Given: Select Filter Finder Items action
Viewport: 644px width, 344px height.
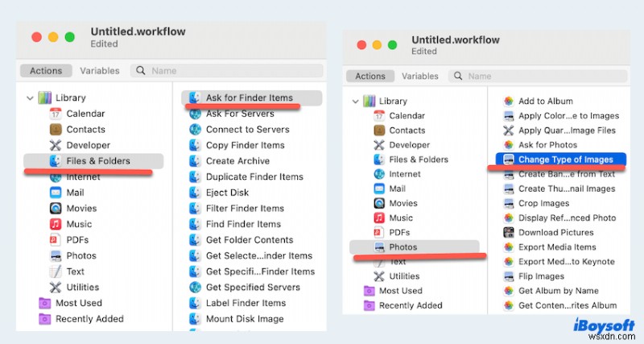Looking at the screenshot, I should 245,209.
